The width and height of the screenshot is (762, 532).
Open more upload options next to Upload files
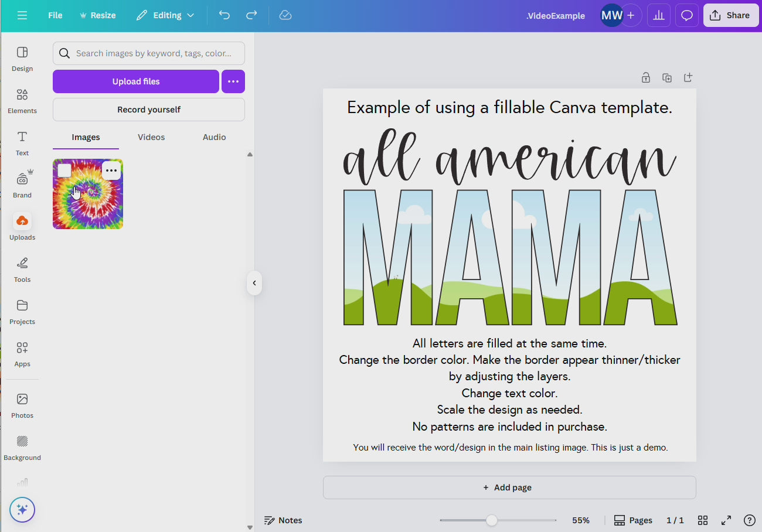click(233, 81)
